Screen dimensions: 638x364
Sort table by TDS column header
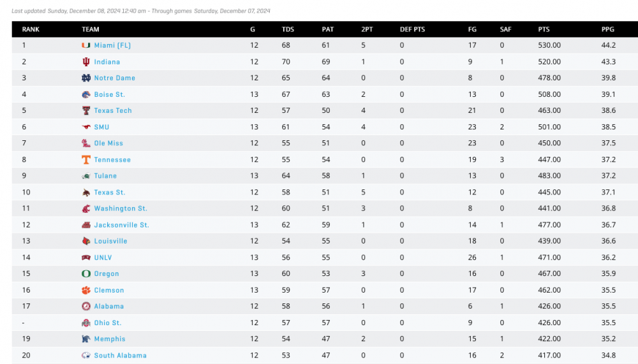(x=288, y=29)
